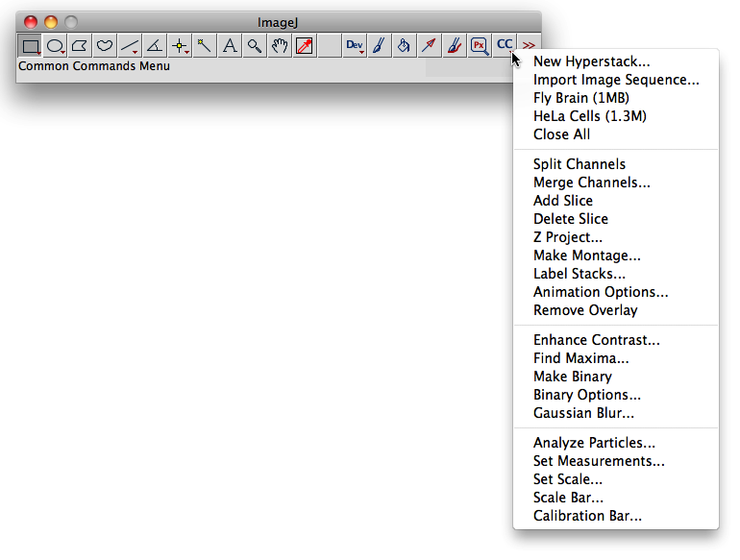Click the CC Common Commands menu icon

(x=505, y=46)
